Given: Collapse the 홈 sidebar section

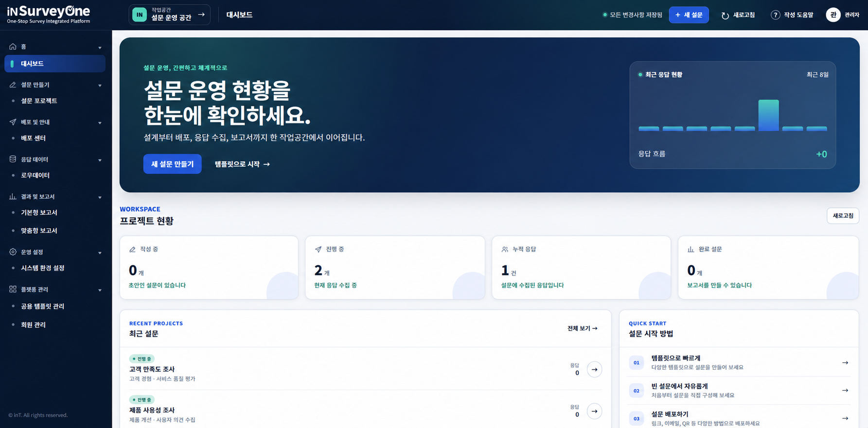Looking at the screenshot, I should [x=100, y=48].
